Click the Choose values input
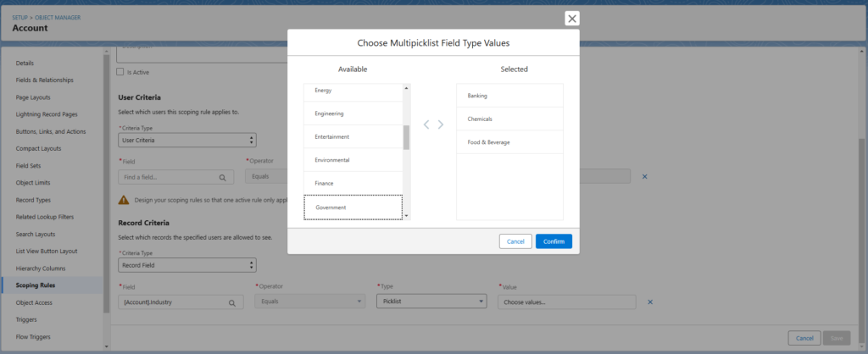This screenshot has height=354, width=868. click(x=567, y=302)
